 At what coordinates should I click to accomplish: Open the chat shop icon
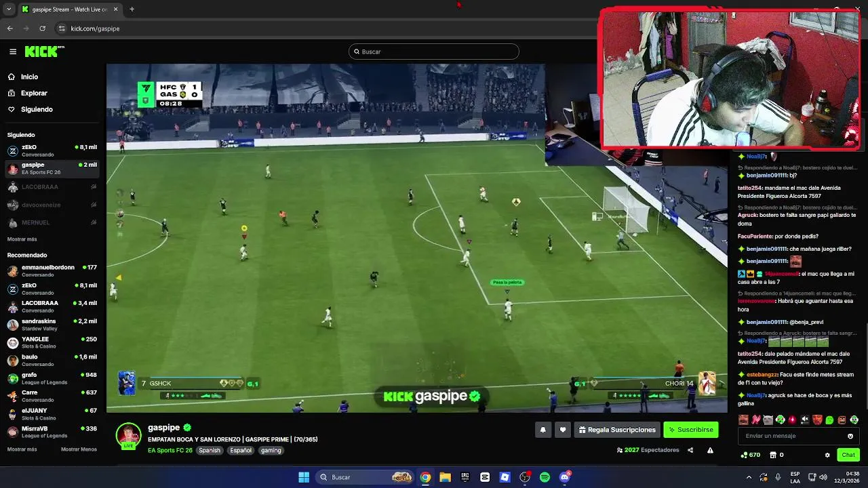pyautogui.click(x=773, y=455)
